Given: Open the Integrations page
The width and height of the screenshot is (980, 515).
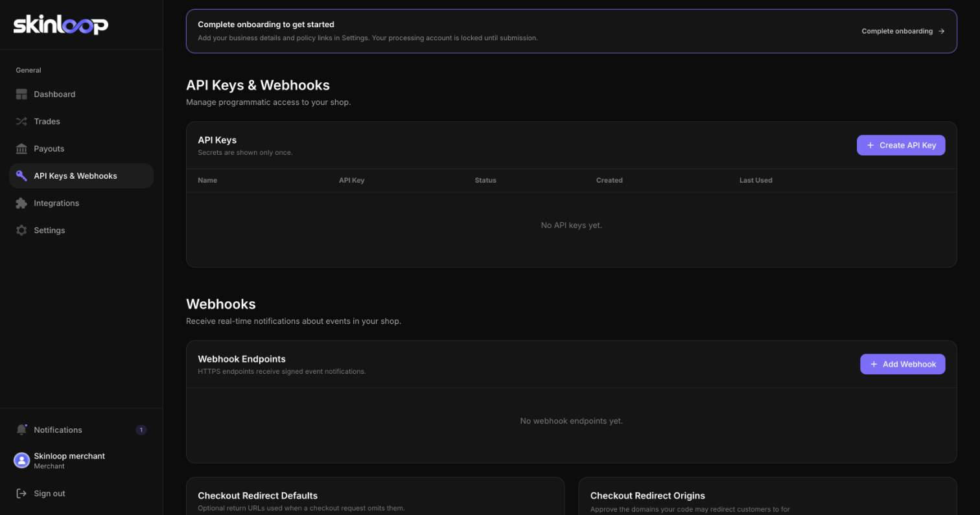Looking at the screenshot, I should click(x=81, y=203).
